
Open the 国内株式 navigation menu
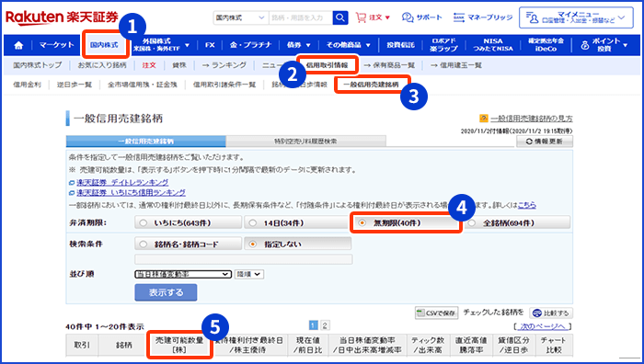pos(104,45)
